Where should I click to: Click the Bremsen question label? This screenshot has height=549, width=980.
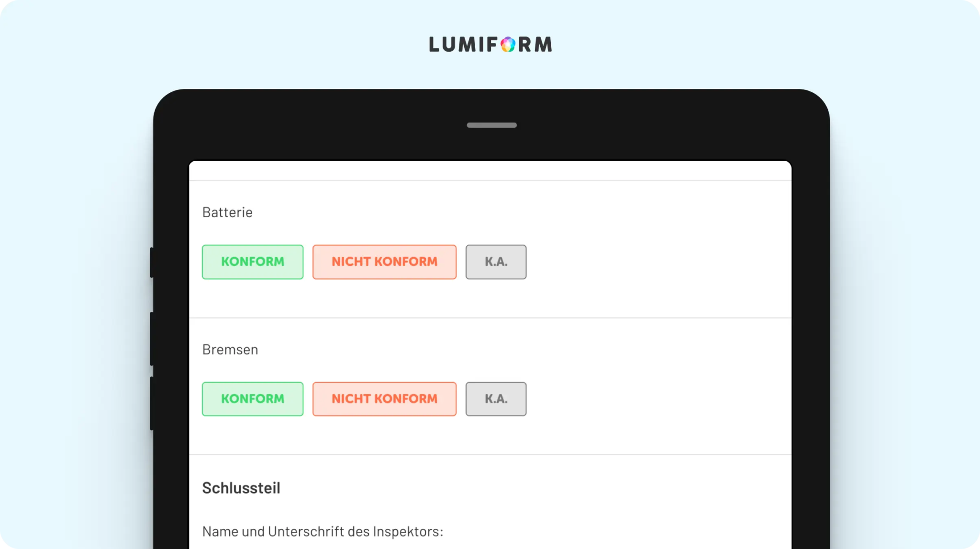click(230, 350)
